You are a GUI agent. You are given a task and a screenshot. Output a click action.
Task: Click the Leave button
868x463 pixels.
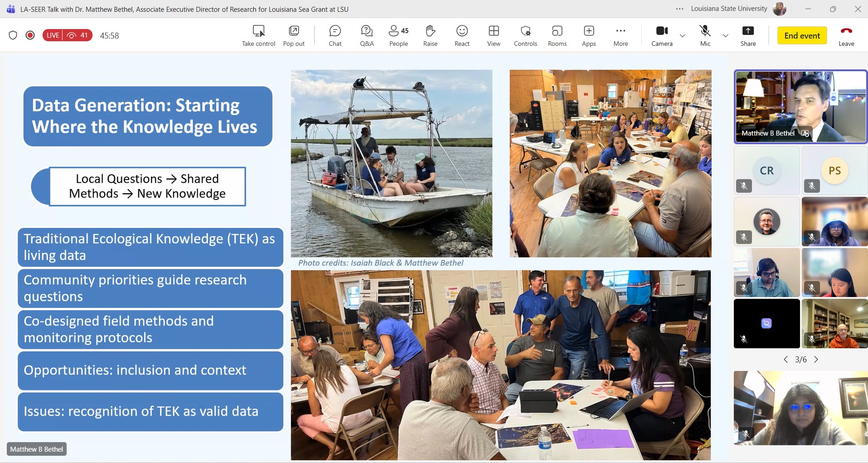tap(846, 35)
